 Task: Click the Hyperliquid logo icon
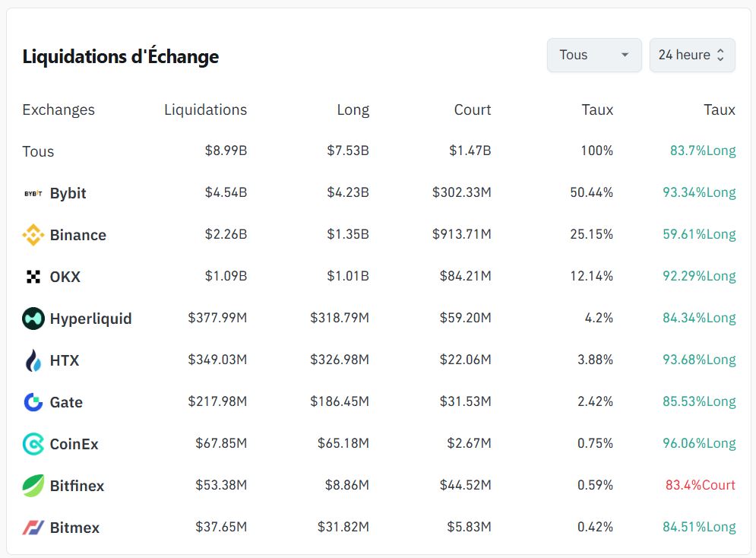point(33,319)
